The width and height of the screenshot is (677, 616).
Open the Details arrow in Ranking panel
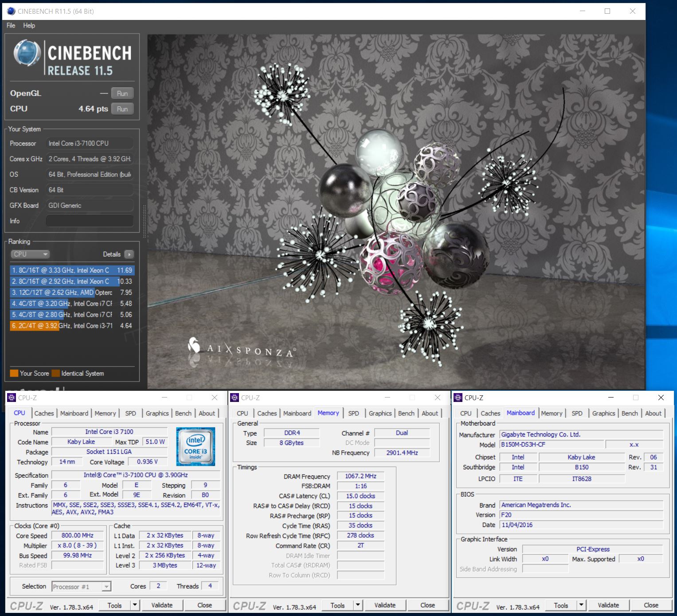pos(129,254)
